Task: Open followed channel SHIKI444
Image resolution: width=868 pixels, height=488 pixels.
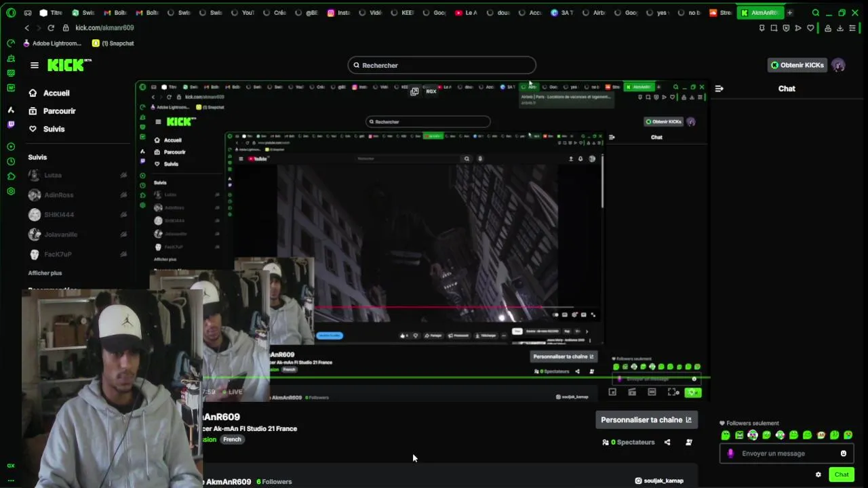Action: point(78,214)
